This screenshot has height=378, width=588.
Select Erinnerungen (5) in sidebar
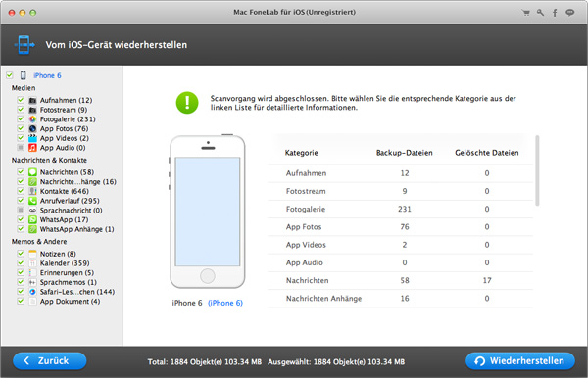[x=67, y=273]
